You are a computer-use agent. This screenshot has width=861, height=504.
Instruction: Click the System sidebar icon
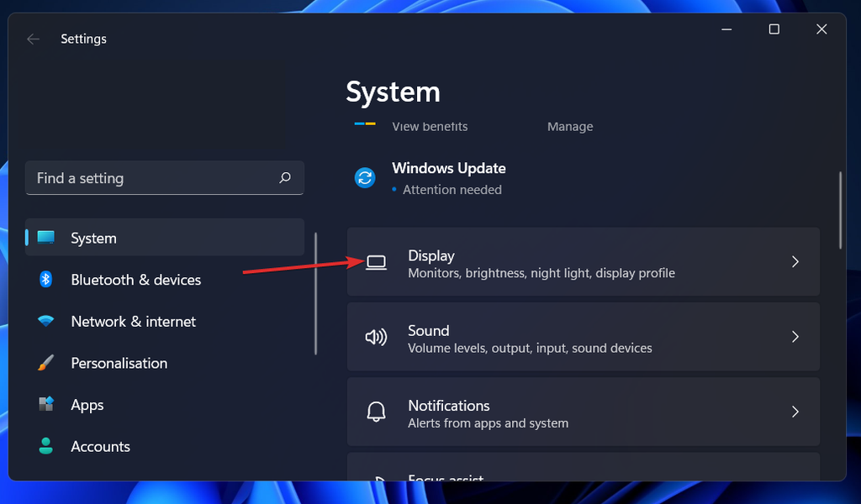click(44, 238)
